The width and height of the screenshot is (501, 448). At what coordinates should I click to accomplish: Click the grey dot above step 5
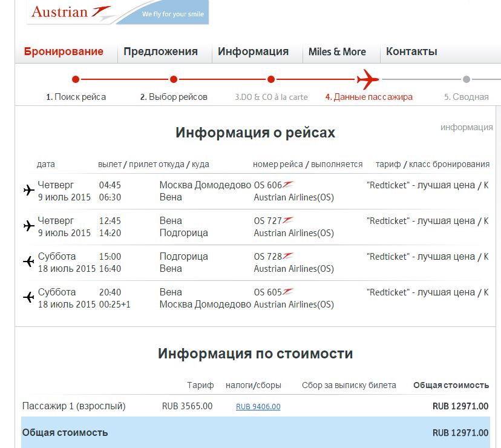pos(467,79)
